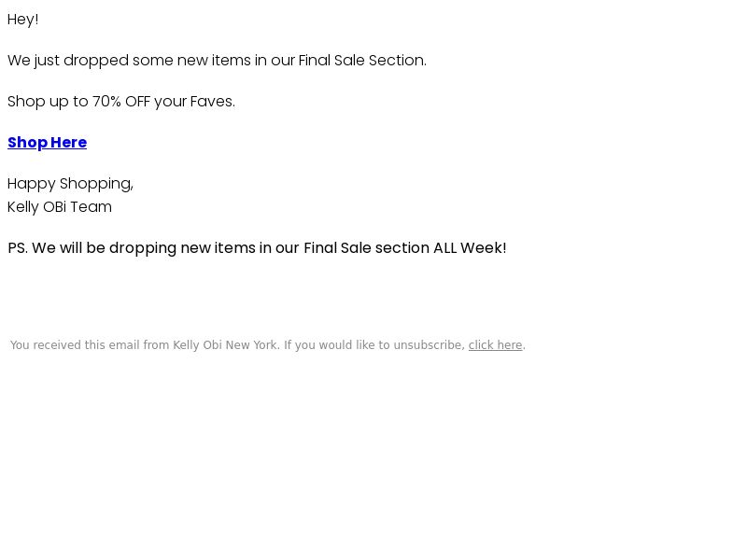
Task: Click the '70% OFF' text
Action: tap(121, 102)
